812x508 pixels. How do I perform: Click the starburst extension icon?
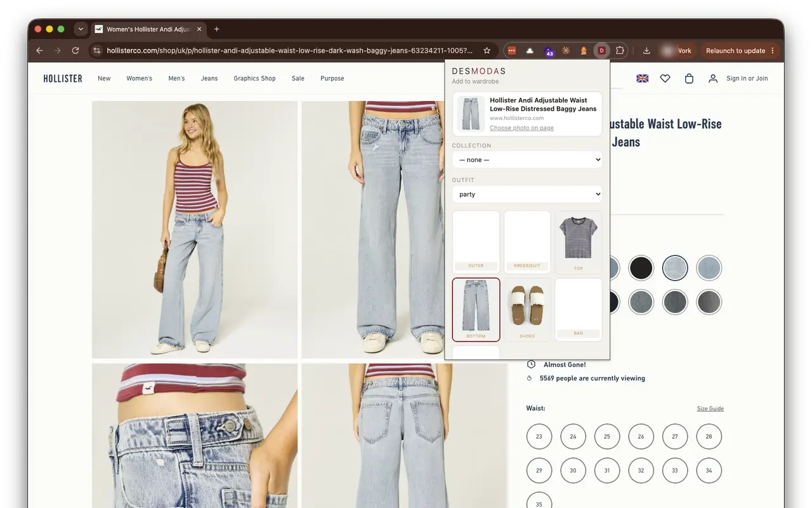(566, 51)
